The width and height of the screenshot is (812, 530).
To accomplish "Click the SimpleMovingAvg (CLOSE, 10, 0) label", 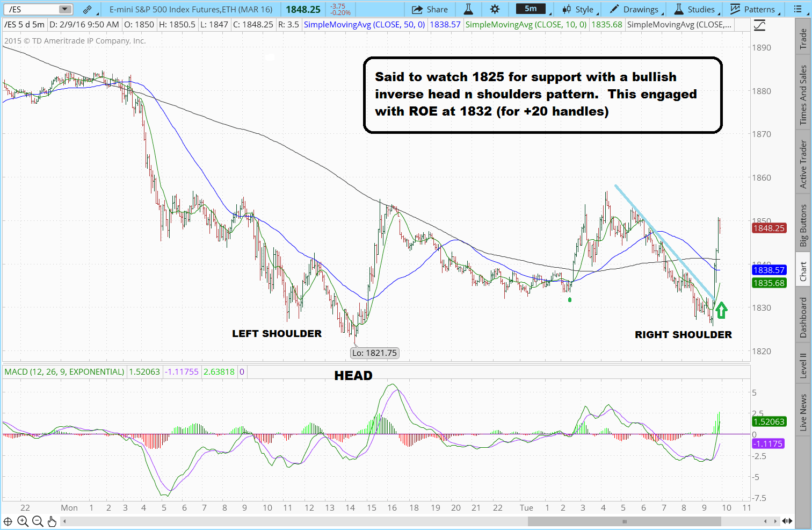I will 526,25.
